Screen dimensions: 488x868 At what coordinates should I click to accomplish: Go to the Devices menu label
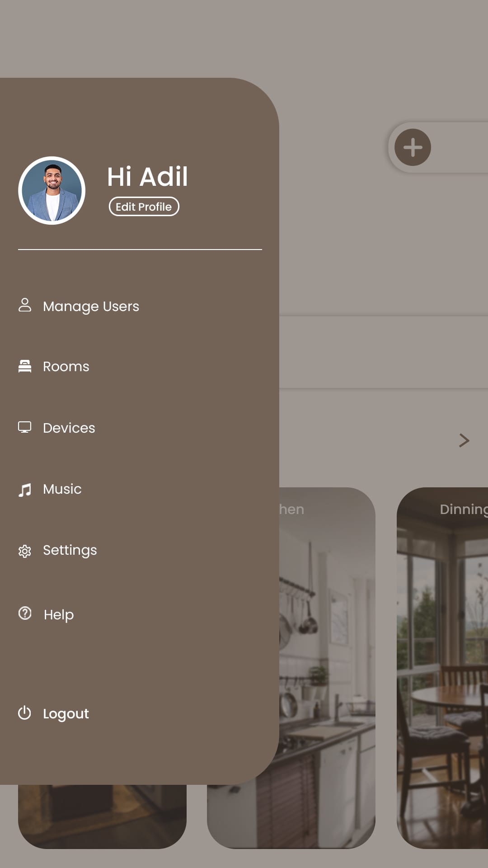point(69,428)
